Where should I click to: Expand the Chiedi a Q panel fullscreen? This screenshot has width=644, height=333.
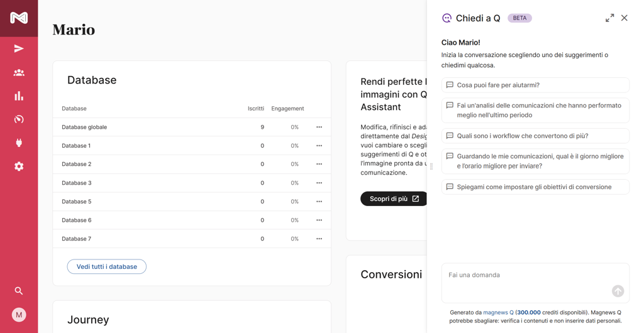coord(609,18)
